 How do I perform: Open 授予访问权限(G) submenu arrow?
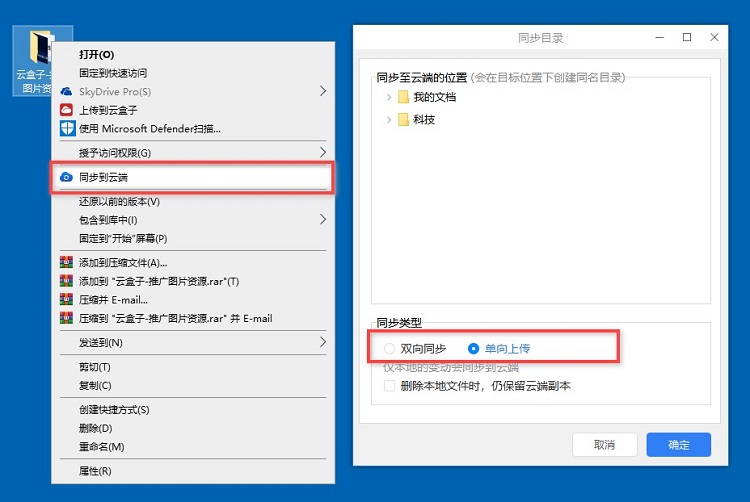tap(323, 152)
